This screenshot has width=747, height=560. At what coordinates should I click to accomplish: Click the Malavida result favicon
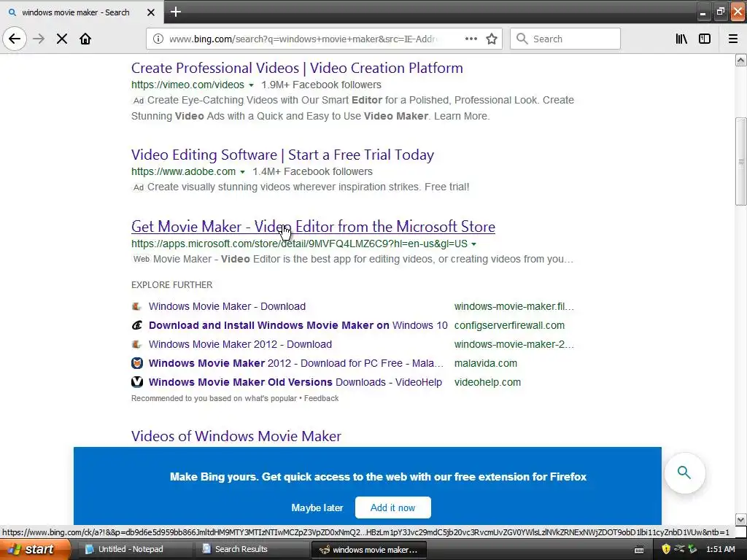coord(136,363)
